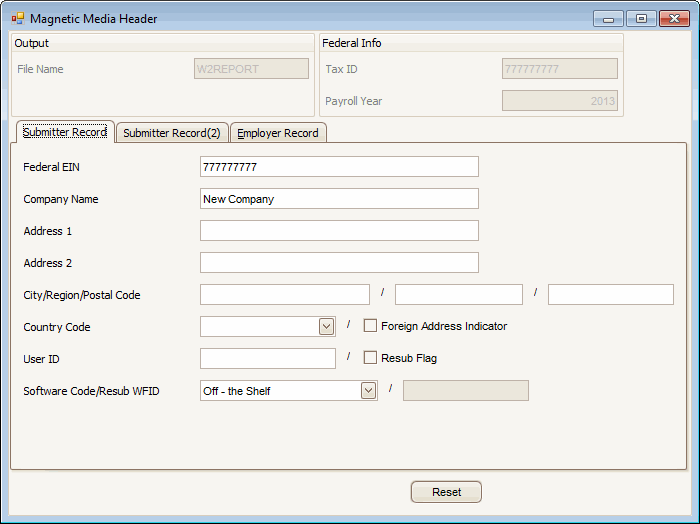This screenshot has width=700, height=524.
Task: Expand the Country Code dropdown
Action: [x=326, y=326]
